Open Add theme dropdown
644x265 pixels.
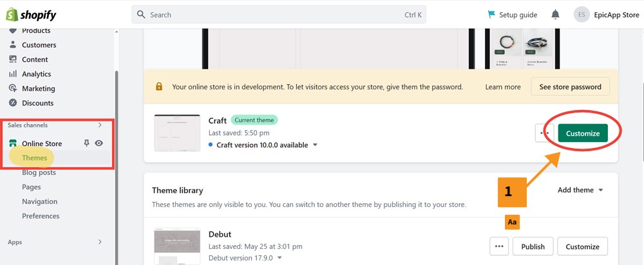click(x=580, y=190)
